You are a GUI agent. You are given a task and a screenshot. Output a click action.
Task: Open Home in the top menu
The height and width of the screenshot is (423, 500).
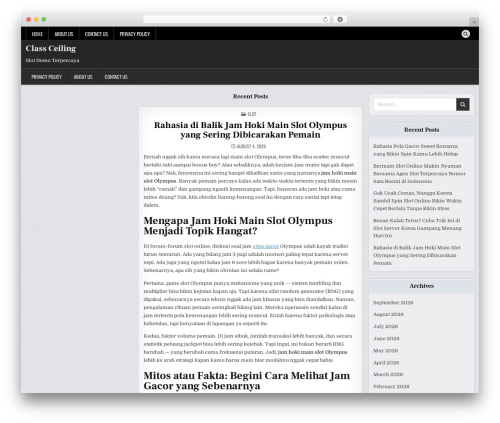[x=37, y=34]
